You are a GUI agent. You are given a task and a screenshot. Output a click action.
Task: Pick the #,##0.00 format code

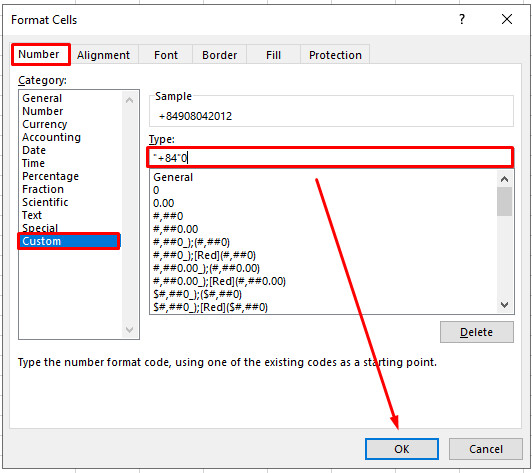pos(176,229)
